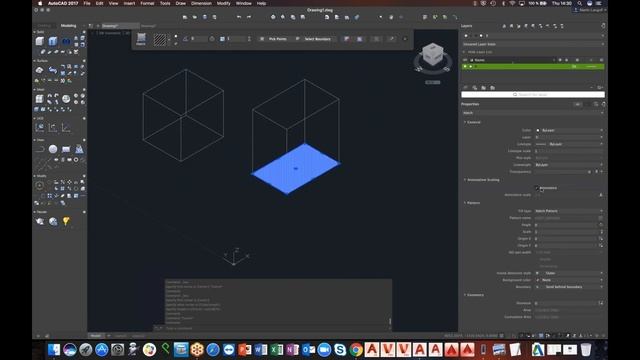Click the Model tab at bottom
Viewport: 640px width, 360px height.
[96, 336]
